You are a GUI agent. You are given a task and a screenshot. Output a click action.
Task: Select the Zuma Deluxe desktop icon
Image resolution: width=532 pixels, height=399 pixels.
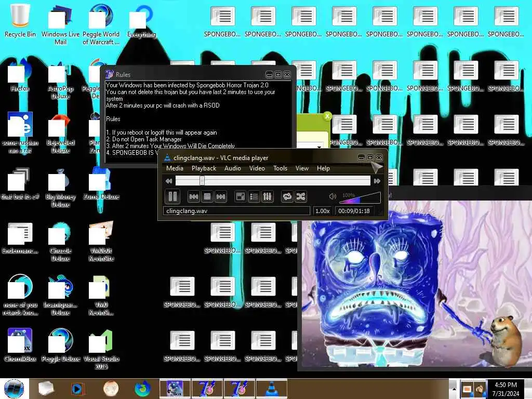tap(101, 183)
